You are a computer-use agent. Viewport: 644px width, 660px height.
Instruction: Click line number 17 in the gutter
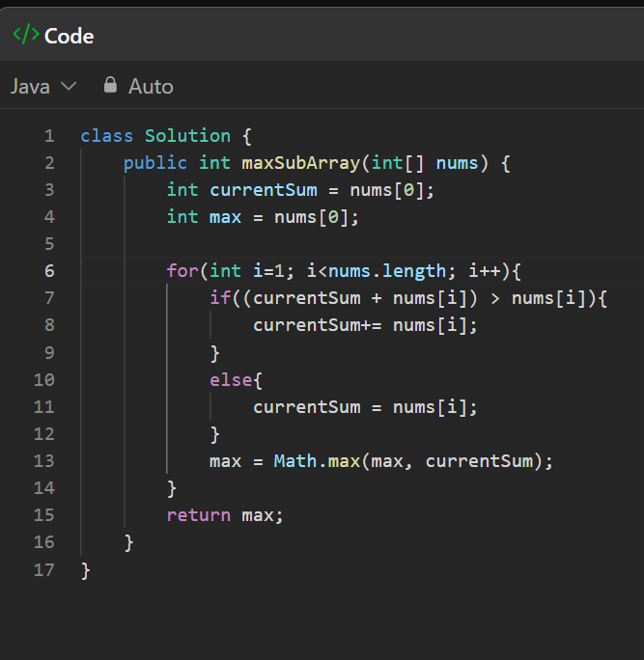click(x=44, y=570)
